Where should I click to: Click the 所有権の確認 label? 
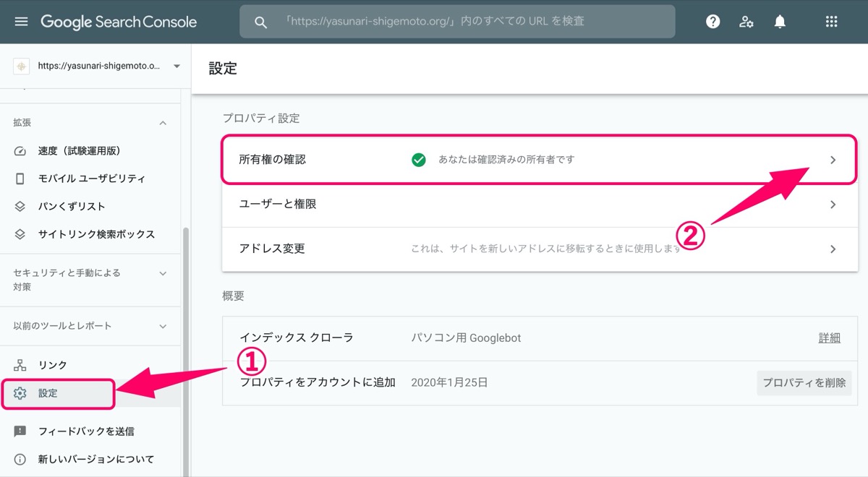[273, 160]
